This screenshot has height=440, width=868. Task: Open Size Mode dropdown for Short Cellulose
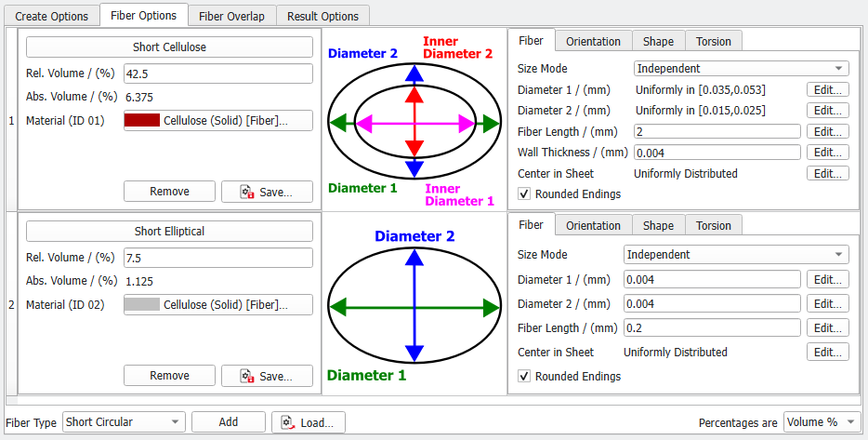[x=742, y=68]
